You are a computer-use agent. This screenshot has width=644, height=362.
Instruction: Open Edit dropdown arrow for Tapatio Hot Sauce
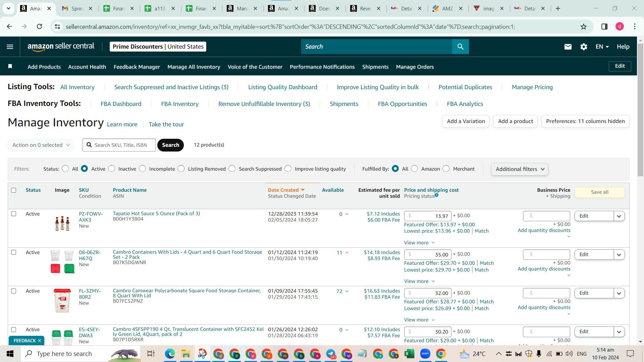click(619, 216)
